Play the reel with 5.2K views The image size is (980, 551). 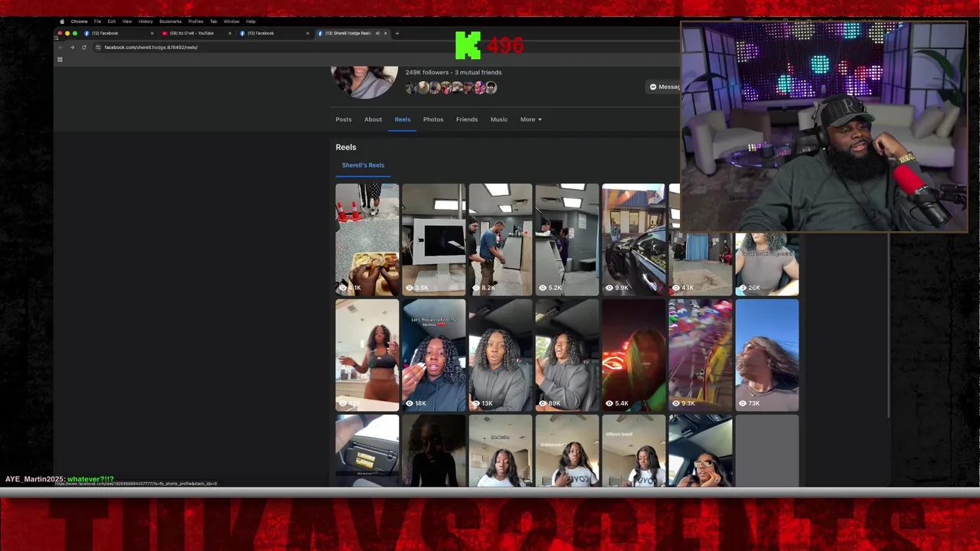point(567,240)
